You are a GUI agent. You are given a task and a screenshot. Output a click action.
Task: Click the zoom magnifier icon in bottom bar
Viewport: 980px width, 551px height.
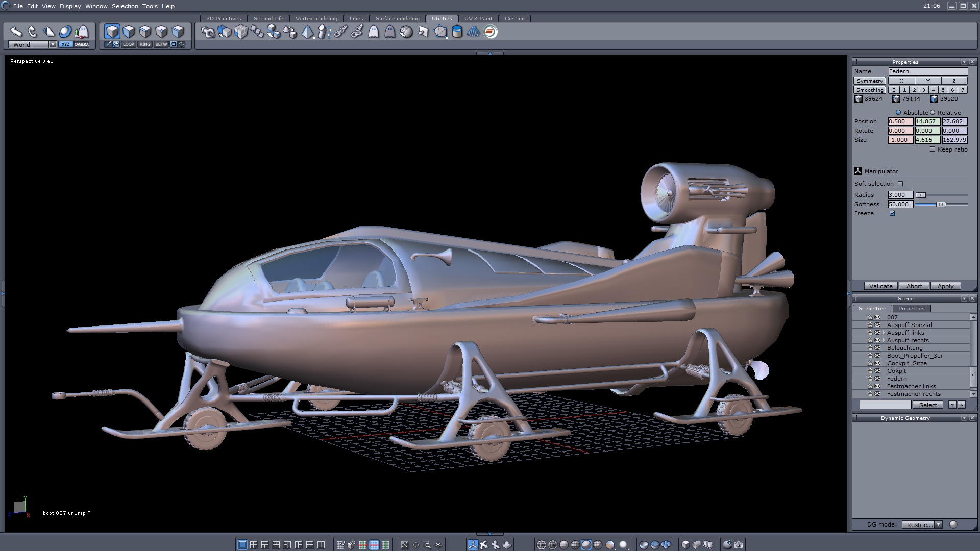(x=427, y=545)
